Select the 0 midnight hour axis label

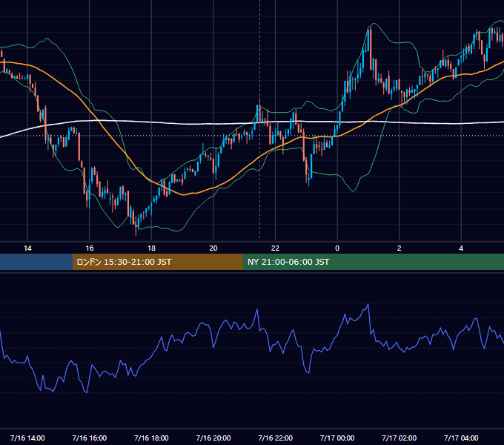pos(337,248)
